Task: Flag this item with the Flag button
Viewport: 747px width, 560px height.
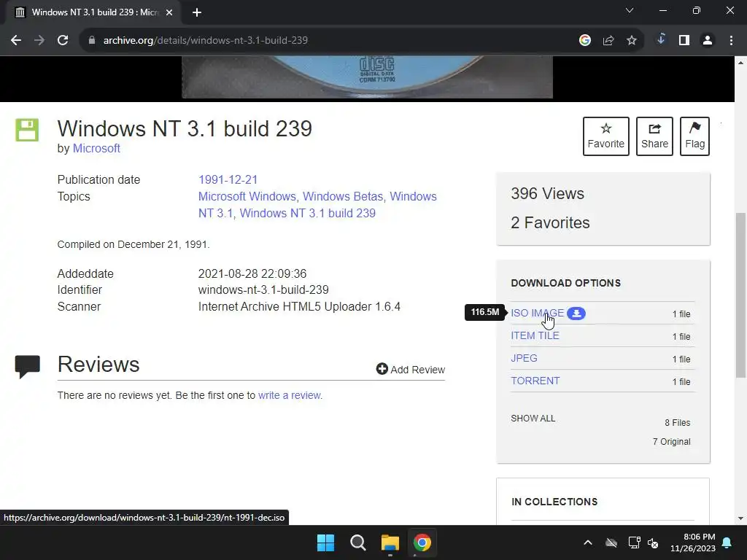Action: (694, 136)
